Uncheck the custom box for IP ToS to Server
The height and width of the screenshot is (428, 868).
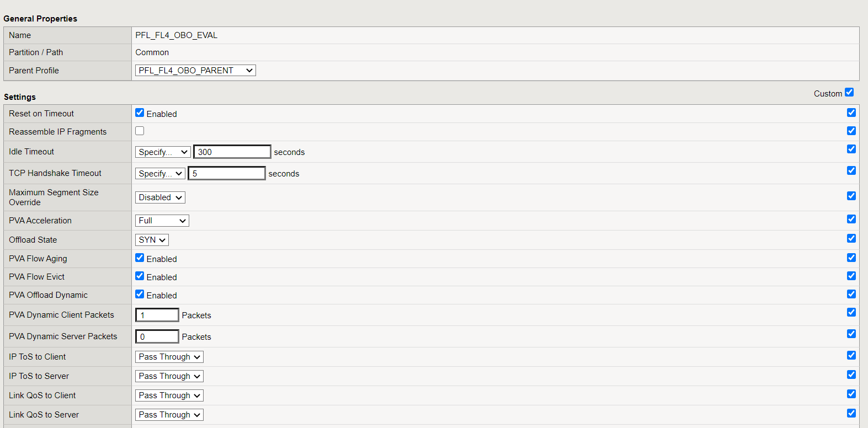[x=851, y=374]
